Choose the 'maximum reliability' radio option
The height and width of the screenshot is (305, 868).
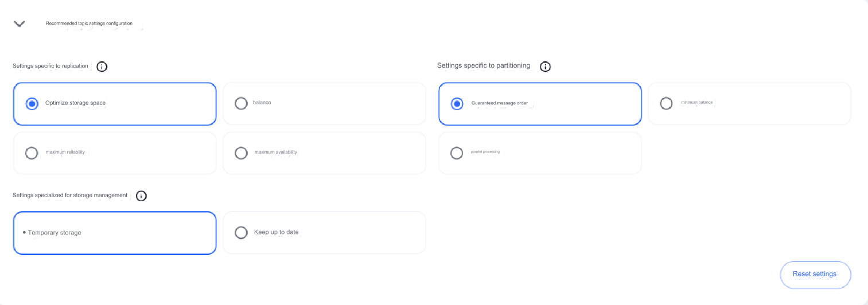[32, 153]
